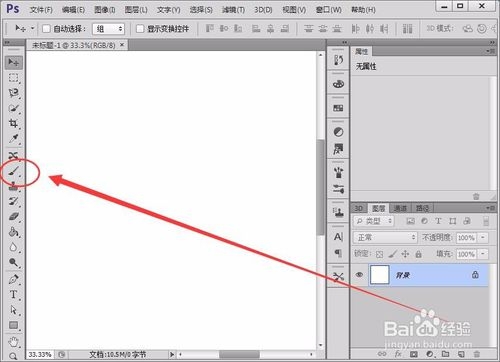Open the 不透明度 slider dropdown arrow

pyautogui.click(x=483, y=237)
